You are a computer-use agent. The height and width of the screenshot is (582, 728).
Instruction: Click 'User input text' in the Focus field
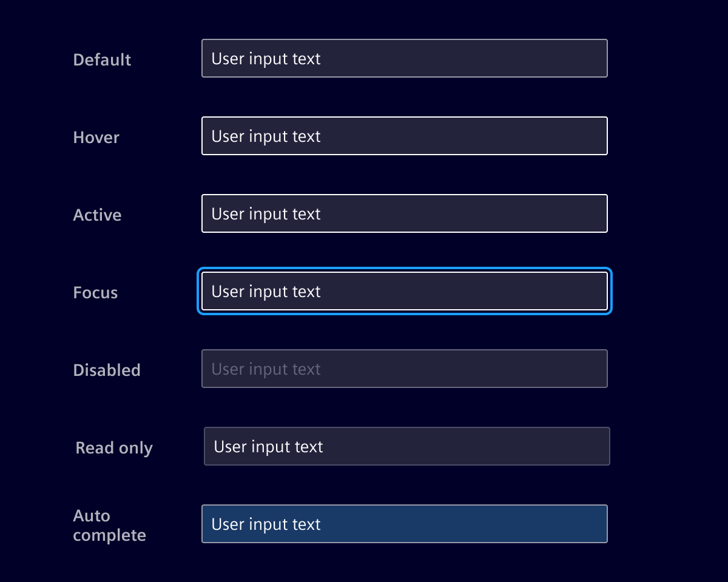[265, 291]
